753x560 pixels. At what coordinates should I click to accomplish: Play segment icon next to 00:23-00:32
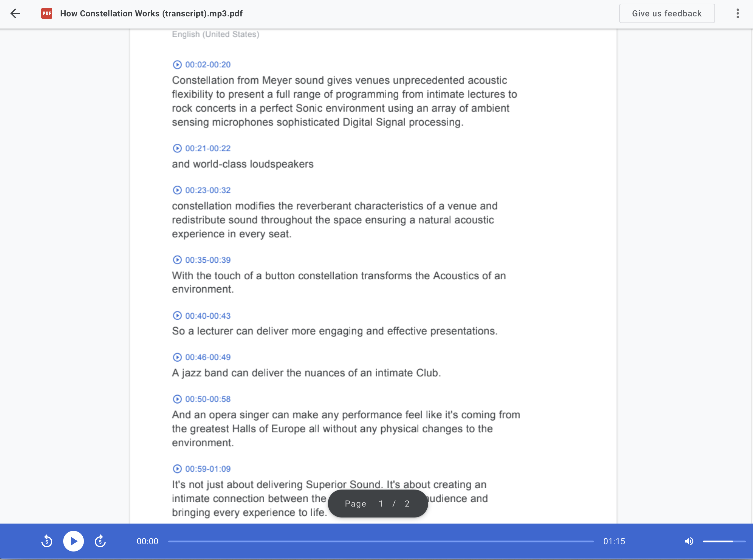177,190
